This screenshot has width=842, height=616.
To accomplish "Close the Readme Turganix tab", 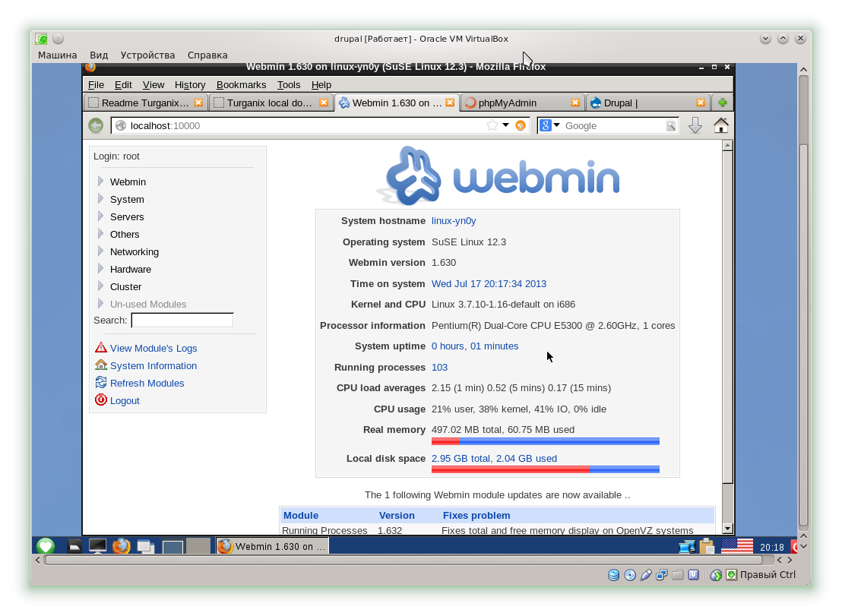I will (x=198, y=103).
